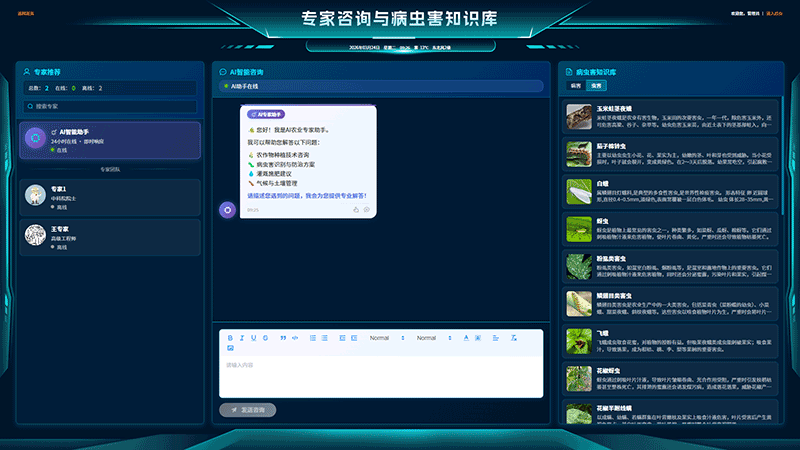Toggle the ordered list button
Image resolution: width=800 pixels, height=450 pixels.
tap(313, 338)
